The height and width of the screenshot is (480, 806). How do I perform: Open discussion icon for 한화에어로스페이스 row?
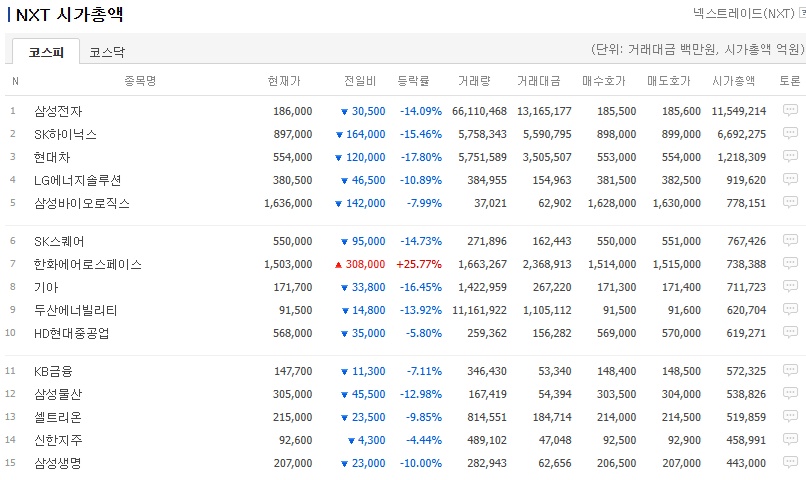pos(790,263)
